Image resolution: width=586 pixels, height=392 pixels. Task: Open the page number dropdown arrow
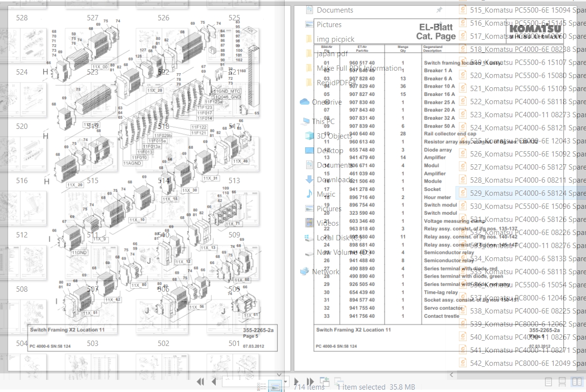pos(286,381)
